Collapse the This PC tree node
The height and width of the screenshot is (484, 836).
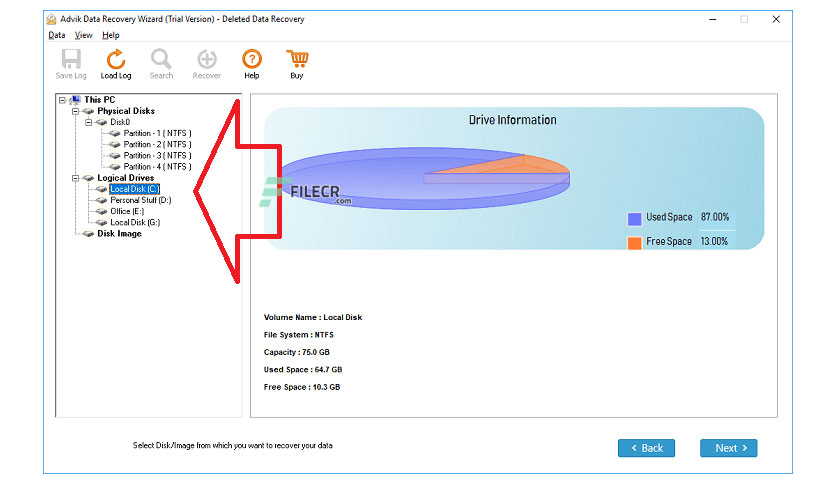click(x=62, y=100)
